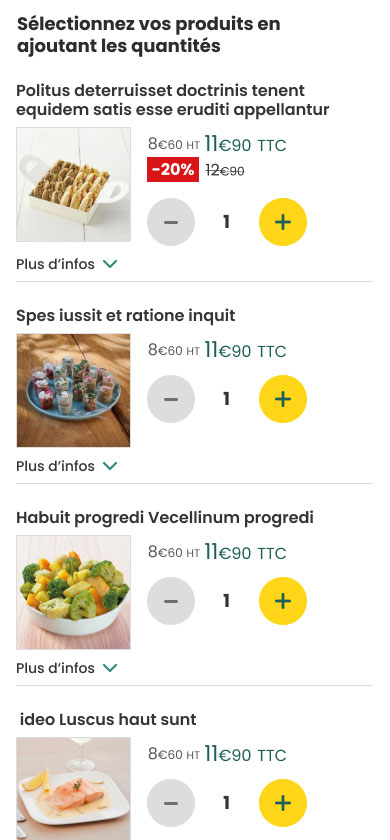Decrease quantity of Politus deterruisset sandwich tray
This screenshot has height=840, width=390.
coord(171,222)
